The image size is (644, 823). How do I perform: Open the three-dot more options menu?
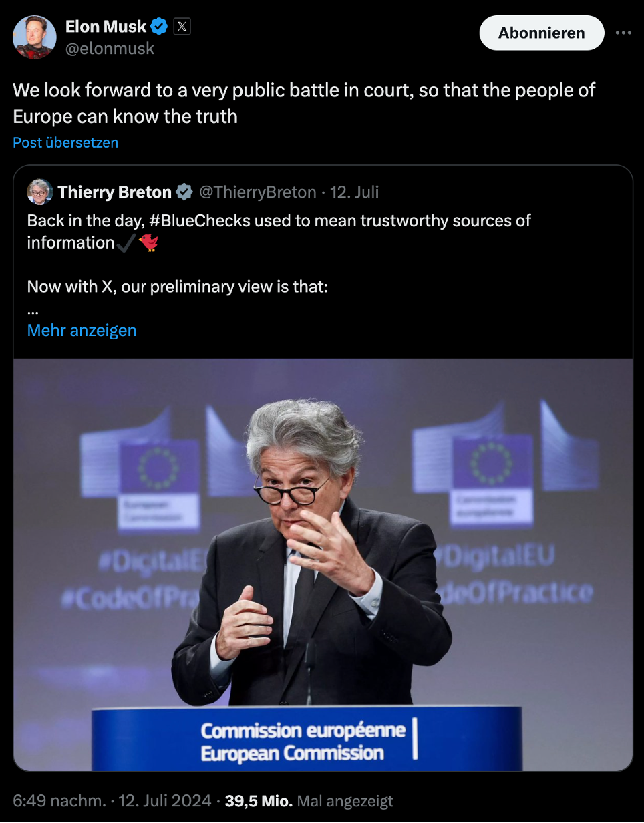623,33
